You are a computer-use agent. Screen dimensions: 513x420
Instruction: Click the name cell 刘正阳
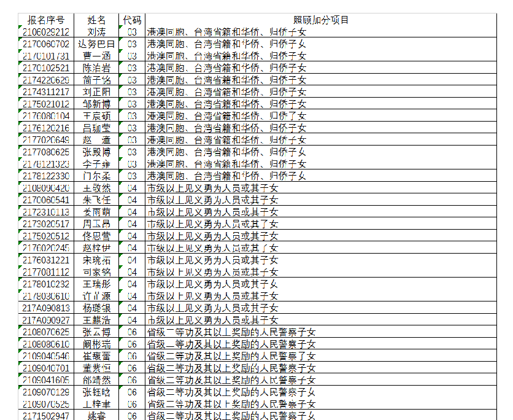coord(96,91)
